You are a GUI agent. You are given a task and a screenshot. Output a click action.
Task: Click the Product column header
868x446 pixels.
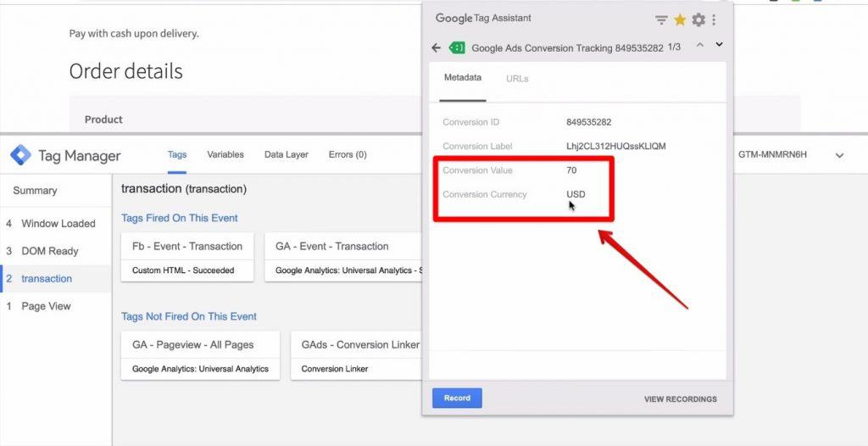(103, 120)
